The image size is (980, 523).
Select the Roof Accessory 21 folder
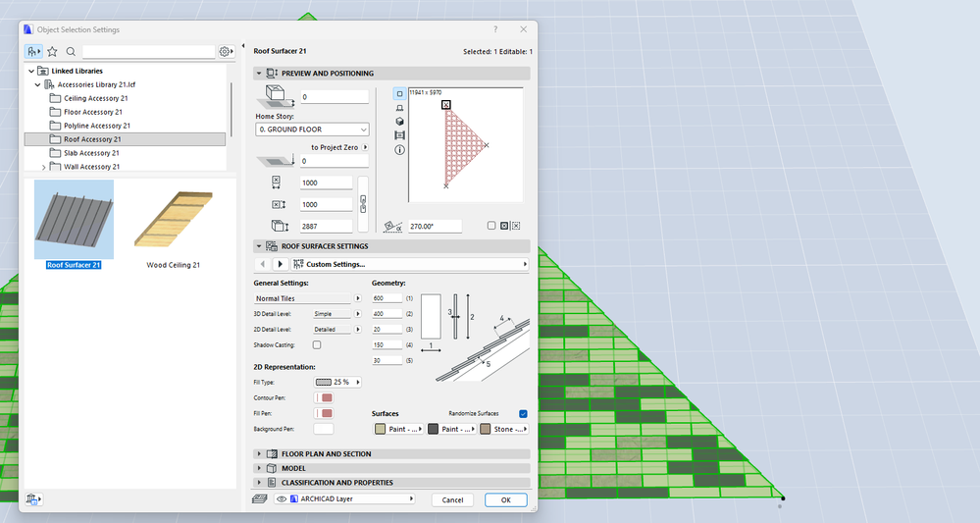[125, 139]
